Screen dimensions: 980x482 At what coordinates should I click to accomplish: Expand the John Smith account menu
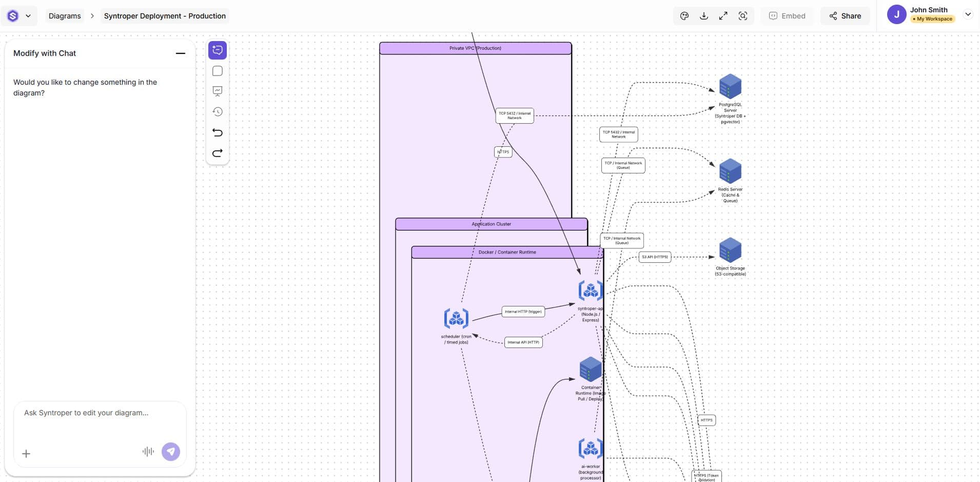pyautogui.click(x=968, y=14)
